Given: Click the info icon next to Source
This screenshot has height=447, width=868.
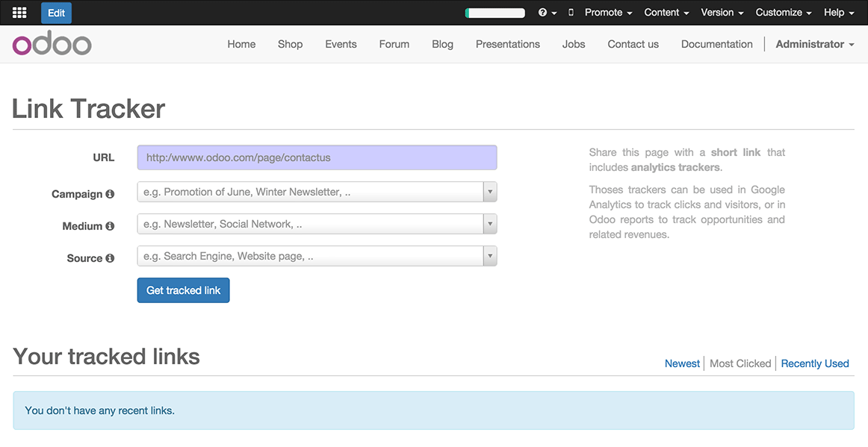Looking at the screenshot, I should [x=110, y=257].
